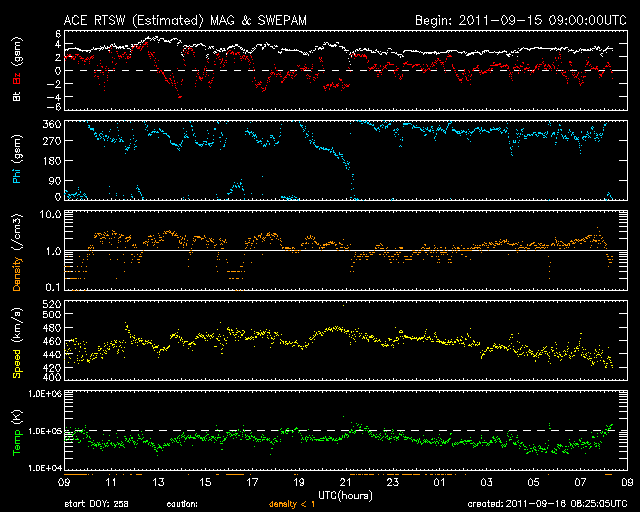Click the orange 'density < 1' legend text

(292, 504)
